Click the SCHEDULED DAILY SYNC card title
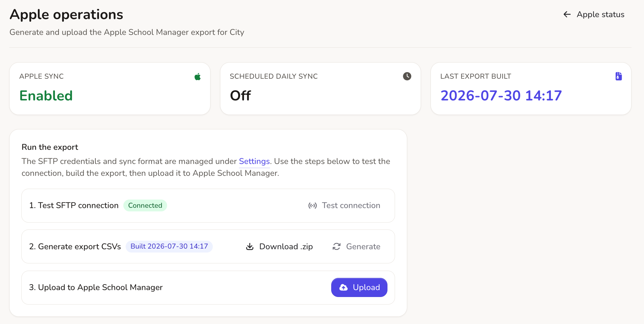Image resolution: width=644 pixels, height=324 pixels. point(274,76)
